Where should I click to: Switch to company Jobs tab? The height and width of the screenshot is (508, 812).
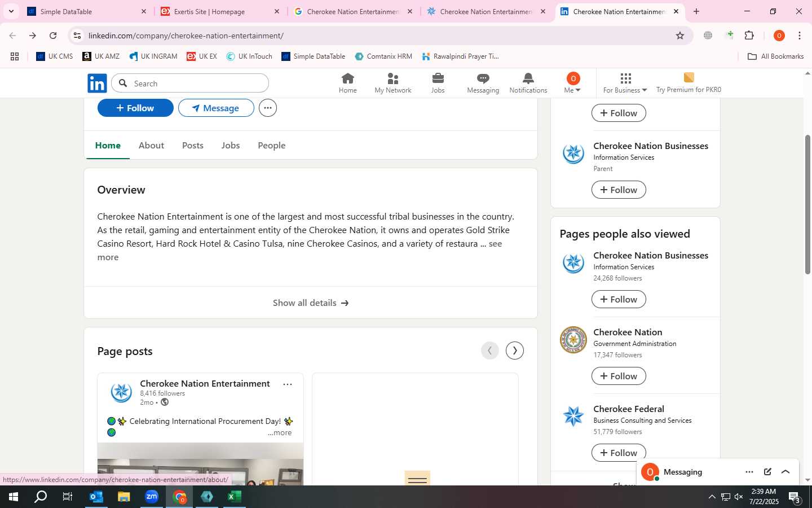pyautogui.click(x=230, y=146)
